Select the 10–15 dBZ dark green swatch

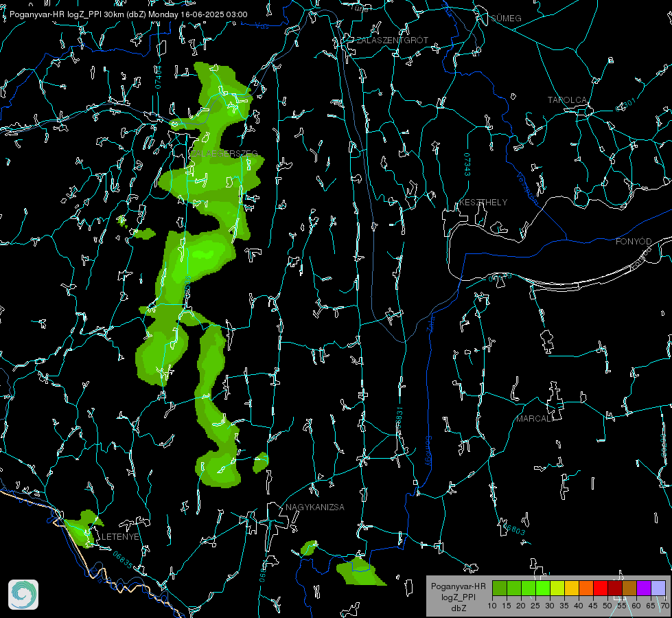(500, 588)
